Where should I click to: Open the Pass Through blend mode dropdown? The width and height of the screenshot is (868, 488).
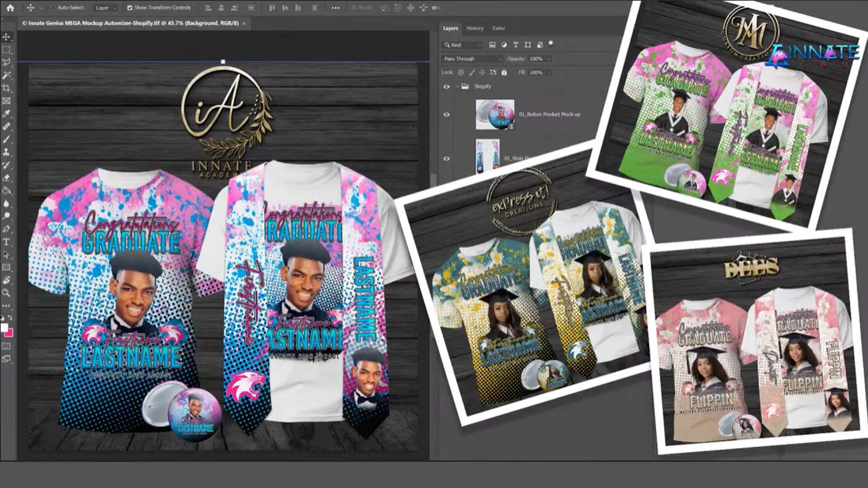pos(472,59)
